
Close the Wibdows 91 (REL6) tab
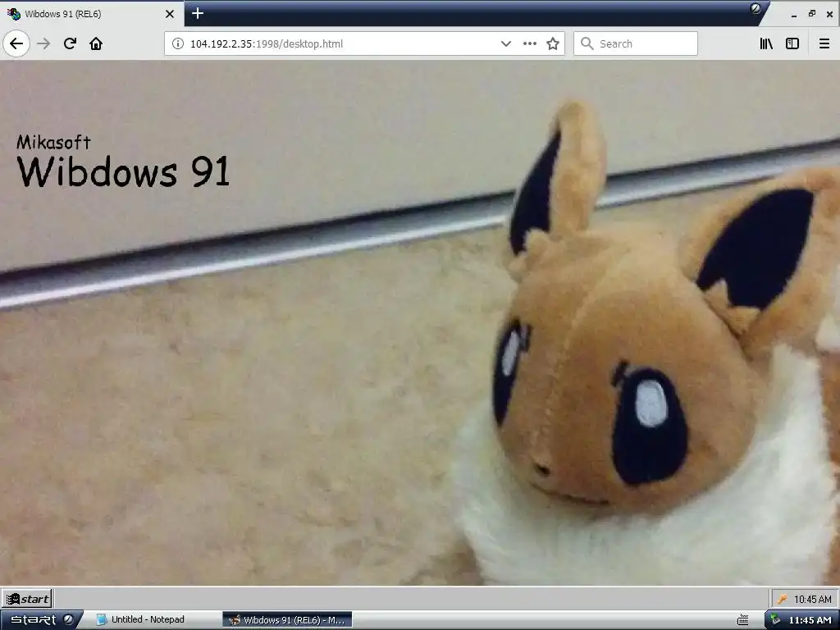(x=170, y=14)
